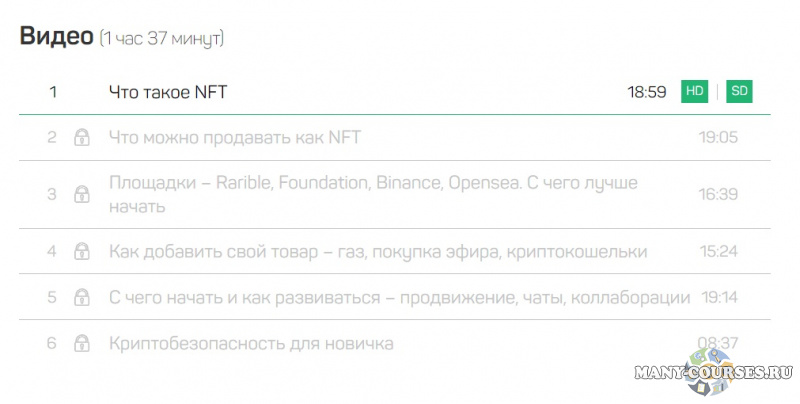Click the "Видео" section heading
Screen dimensions: 800x404
point(56,37)
